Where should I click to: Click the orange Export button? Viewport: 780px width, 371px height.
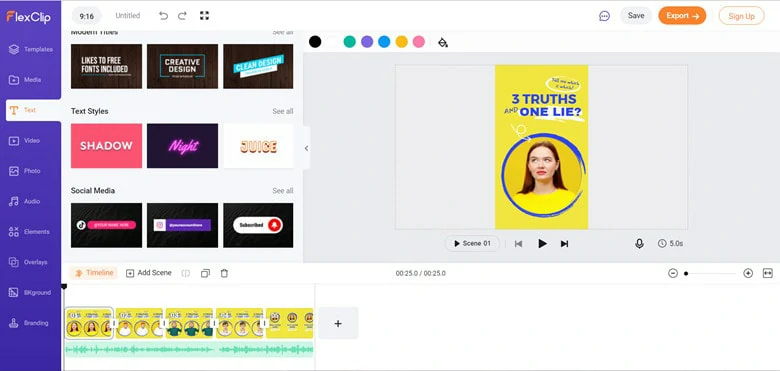coord(682,16)
